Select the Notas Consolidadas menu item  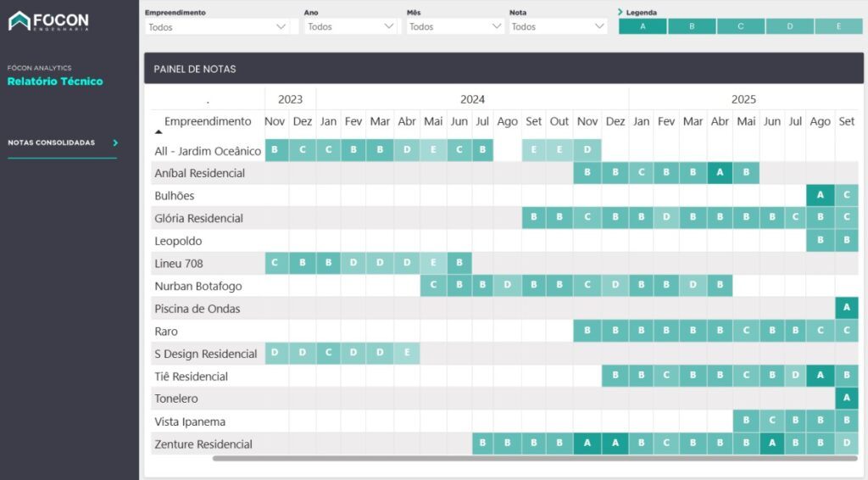(x=52, y=143)
